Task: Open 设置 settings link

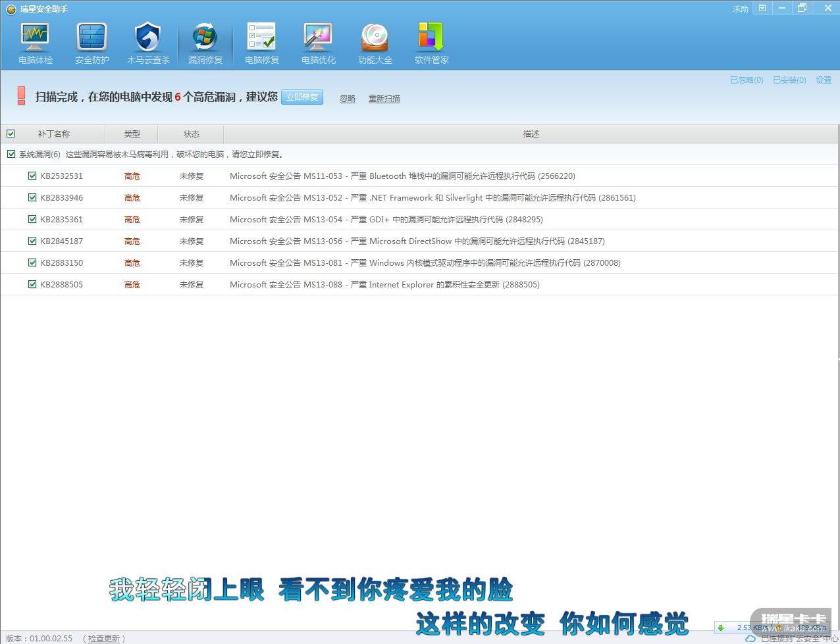Action: [824, 80]
